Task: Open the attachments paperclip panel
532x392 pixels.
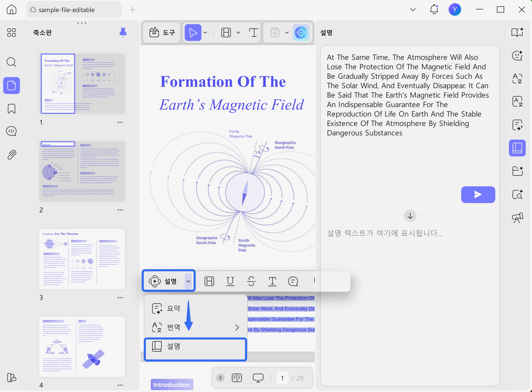Action: point(11,155)
